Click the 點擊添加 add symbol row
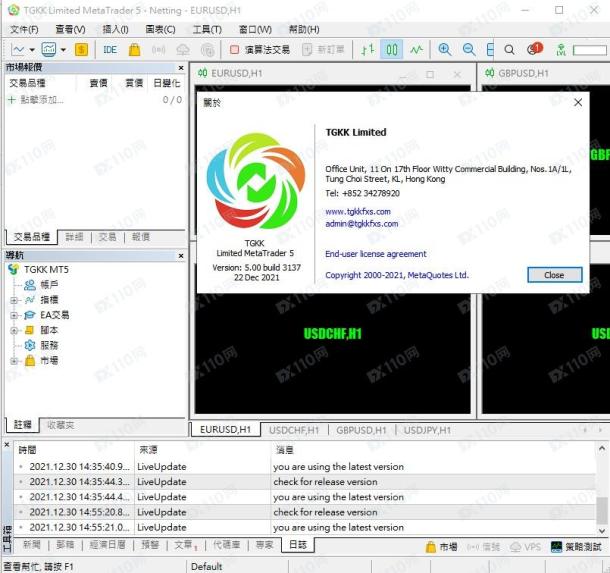 (95, 100)
